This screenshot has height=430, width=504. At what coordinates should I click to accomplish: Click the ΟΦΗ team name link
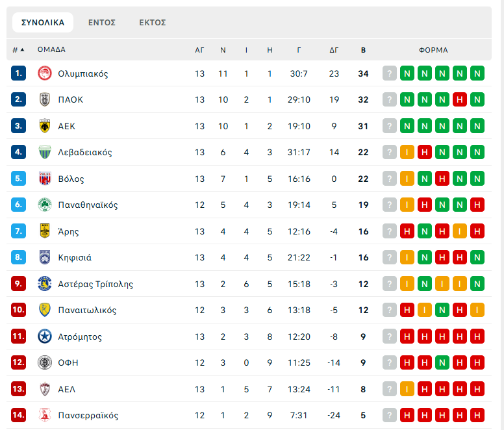[x=68, y=362]
